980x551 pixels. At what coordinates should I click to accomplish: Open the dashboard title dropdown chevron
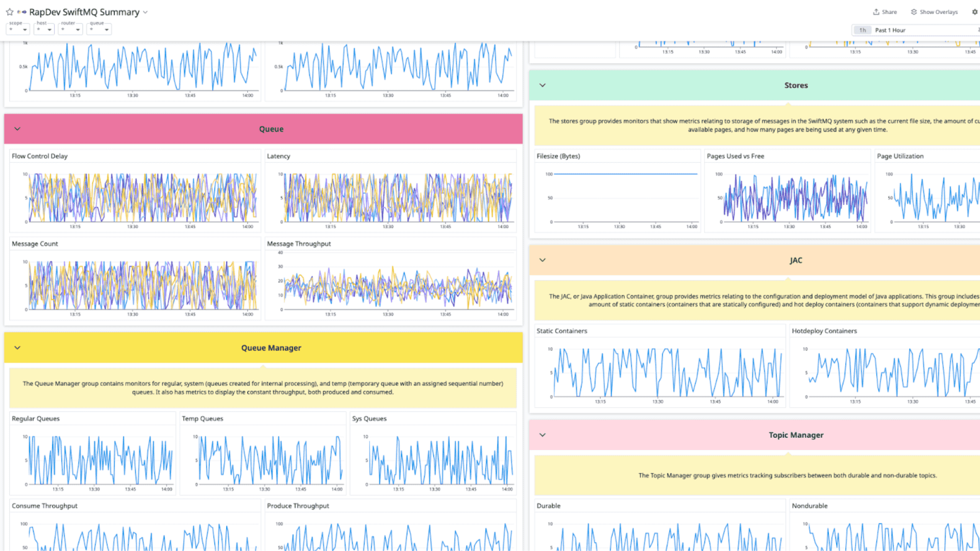click(x=145, y=12)
